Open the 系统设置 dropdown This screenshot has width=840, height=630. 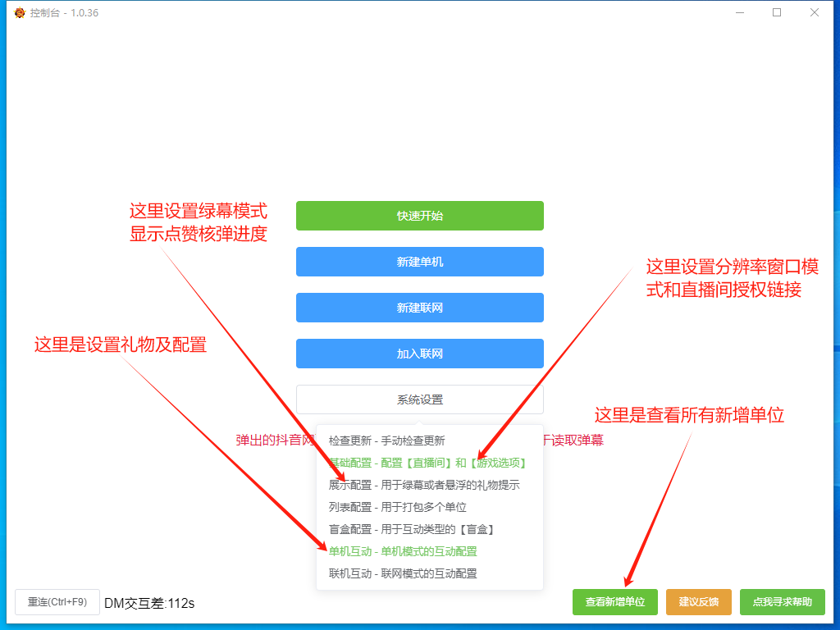pos(419,399)
